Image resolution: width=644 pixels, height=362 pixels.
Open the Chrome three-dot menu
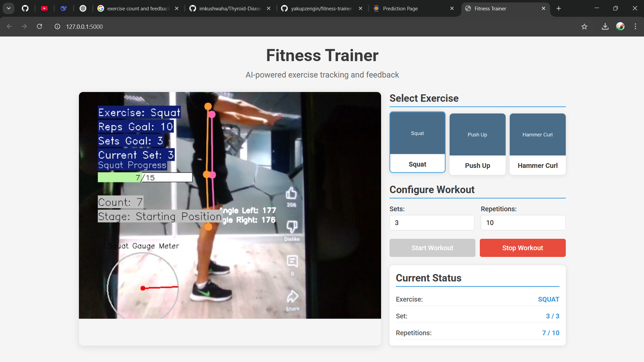coord(635,27)
